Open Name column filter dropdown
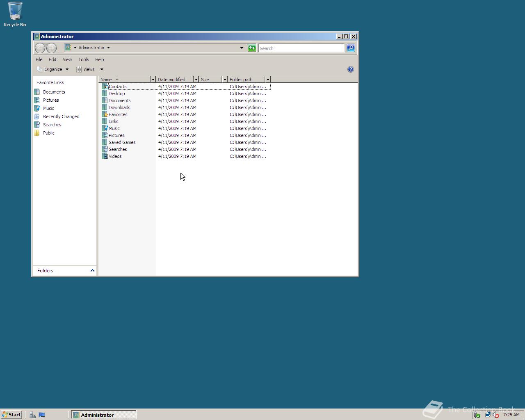This screenshot has height=420, width=525. (x=153, y=80)
